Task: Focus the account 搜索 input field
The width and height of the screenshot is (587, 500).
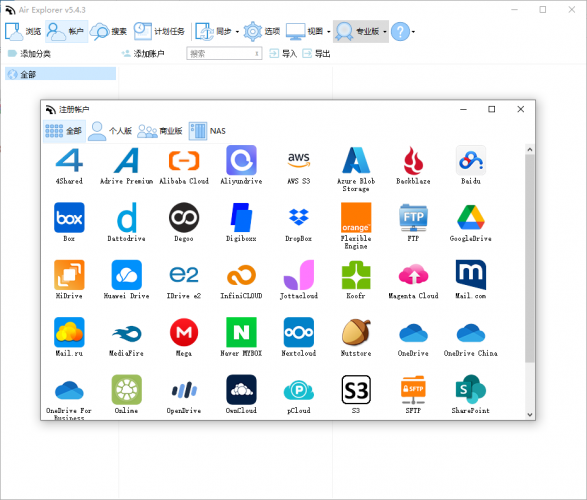Action: click(x=224, y=54)
